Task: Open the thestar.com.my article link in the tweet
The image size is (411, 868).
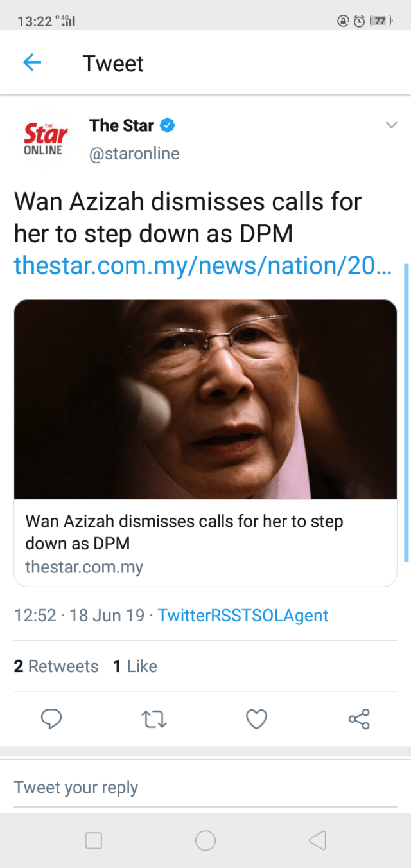Action: pos(202,264)
